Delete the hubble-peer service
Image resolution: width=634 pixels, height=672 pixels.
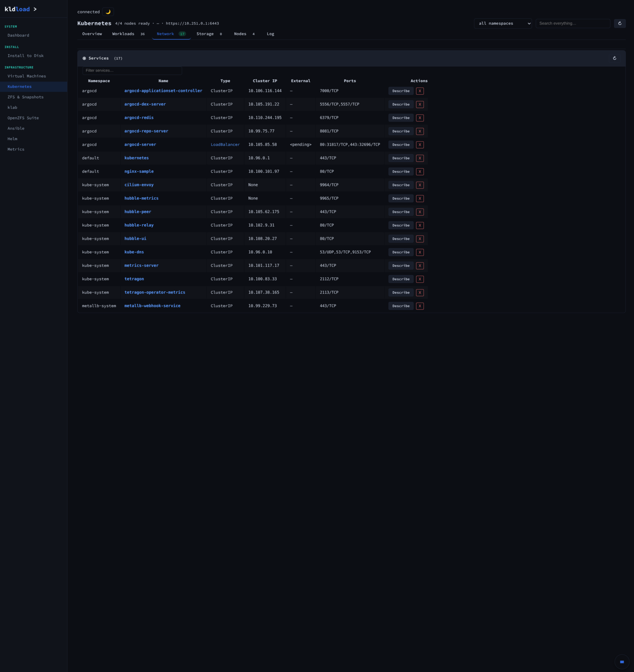(420, 212)
